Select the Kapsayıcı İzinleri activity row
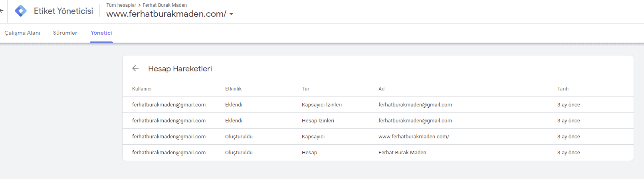This screenshot has width=644, height=179. coord(321,105)
